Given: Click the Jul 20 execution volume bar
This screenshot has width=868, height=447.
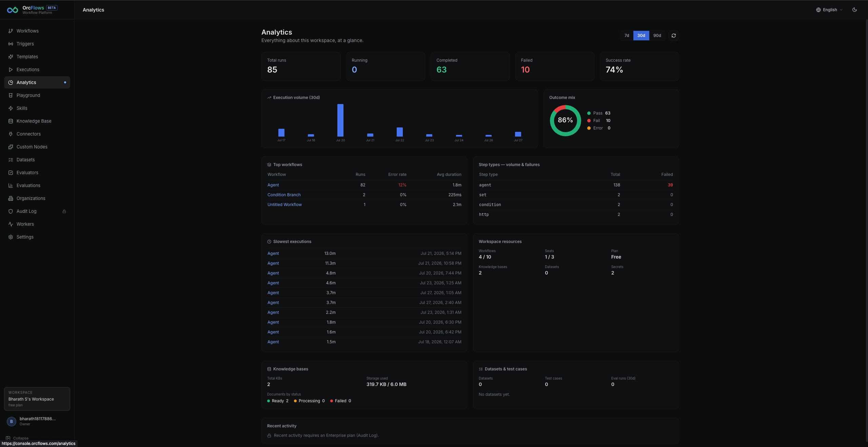Looking at the screenshot, I should pos(340,120).
